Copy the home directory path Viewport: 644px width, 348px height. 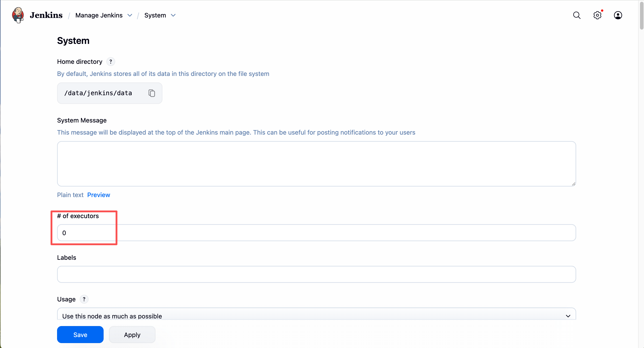[152, 93]
